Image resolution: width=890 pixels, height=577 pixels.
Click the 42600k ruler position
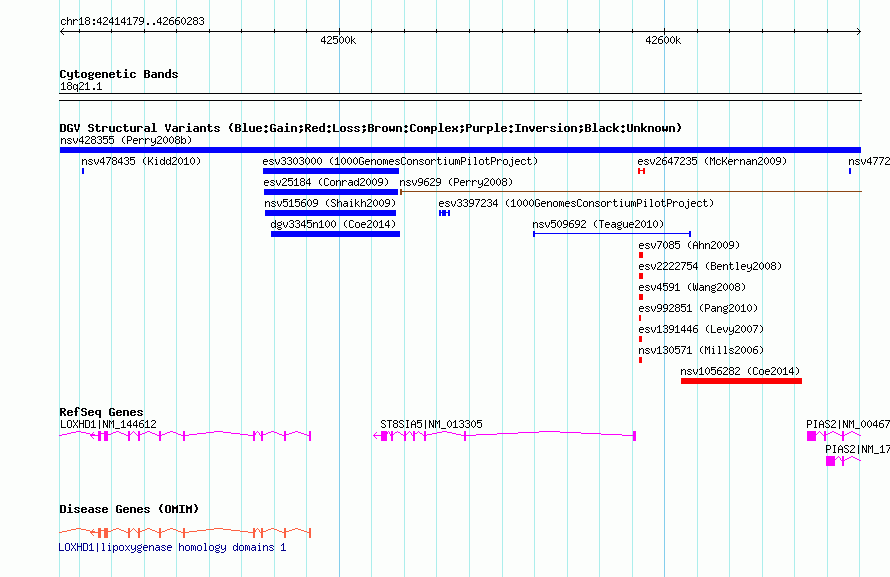tap(663, 40)
